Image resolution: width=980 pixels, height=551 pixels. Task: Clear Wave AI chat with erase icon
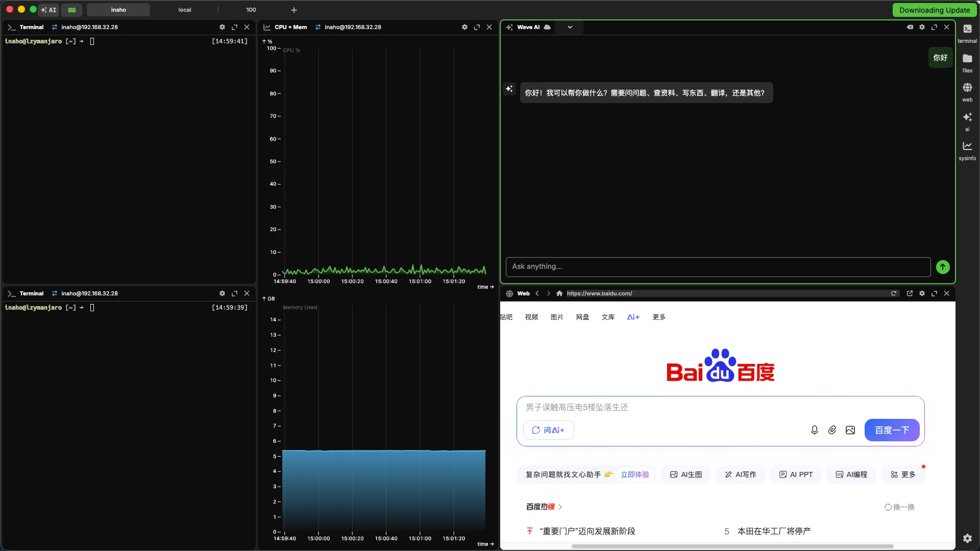[x=910, y=27]
